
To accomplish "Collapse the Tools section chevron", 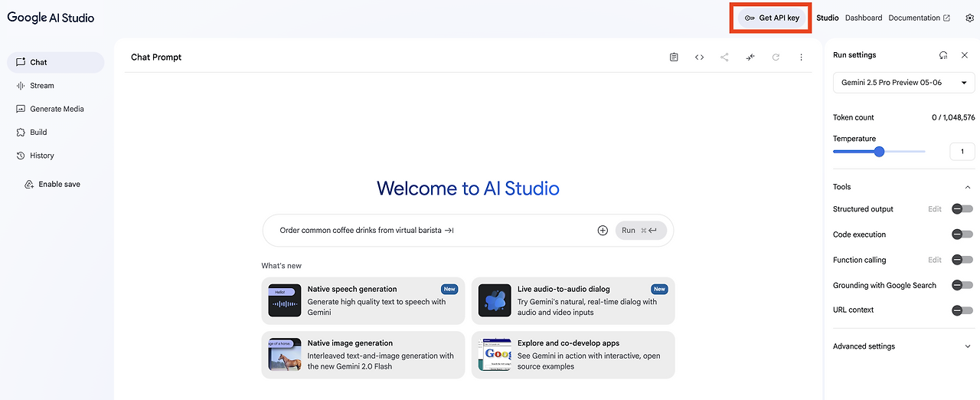I will click(x=968, y=187).
